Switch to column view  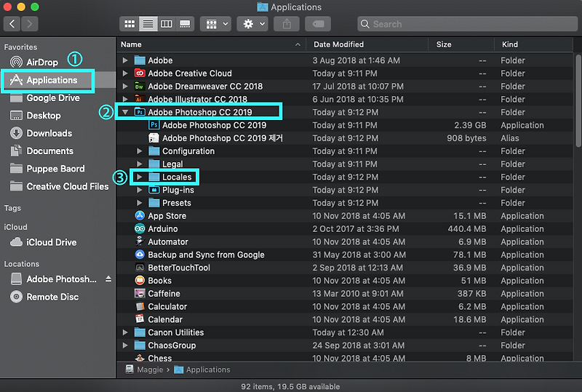(x=167, y=24)
